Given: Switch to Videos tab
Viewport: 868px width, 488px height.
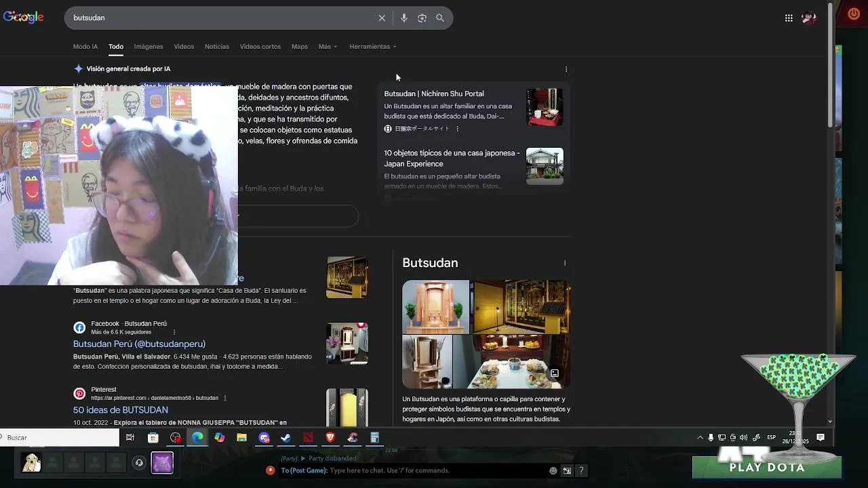Looking at the screenshot, I should tap(184, 47).
